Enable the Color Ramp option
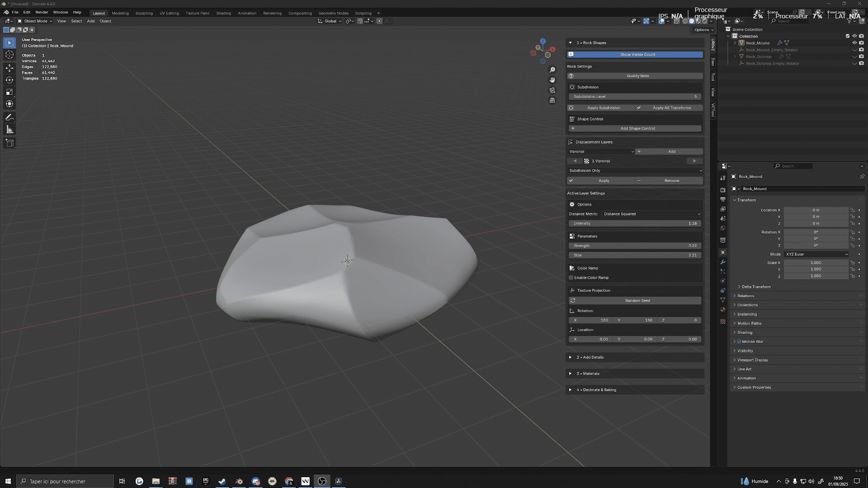 [571, 277]
